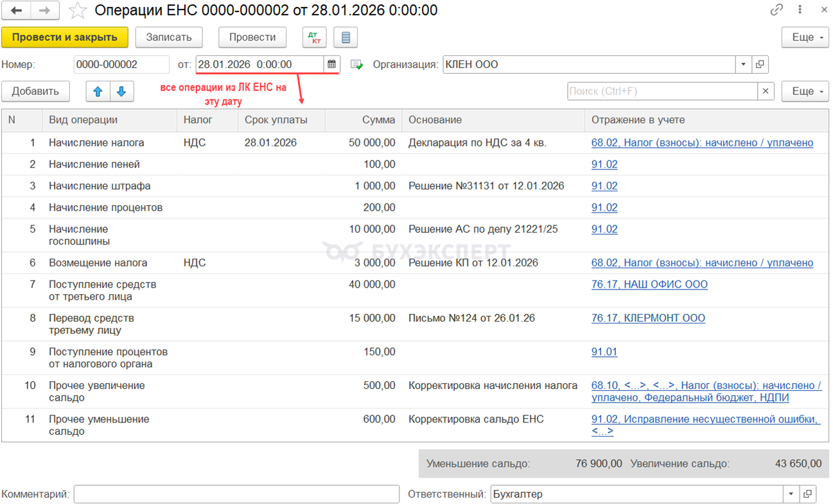This screenshot has height=504, width=833.
Task: Click the Отражение в учете column header
Action: 706,120
